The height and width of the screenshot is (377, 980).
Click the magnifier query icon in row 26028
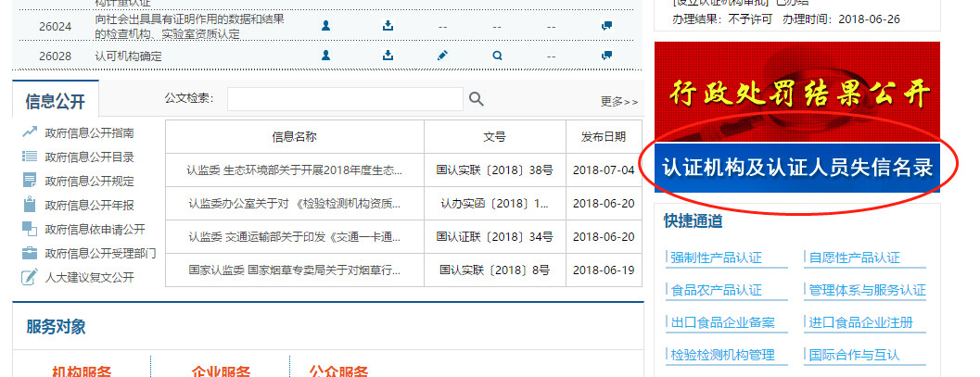497,56
